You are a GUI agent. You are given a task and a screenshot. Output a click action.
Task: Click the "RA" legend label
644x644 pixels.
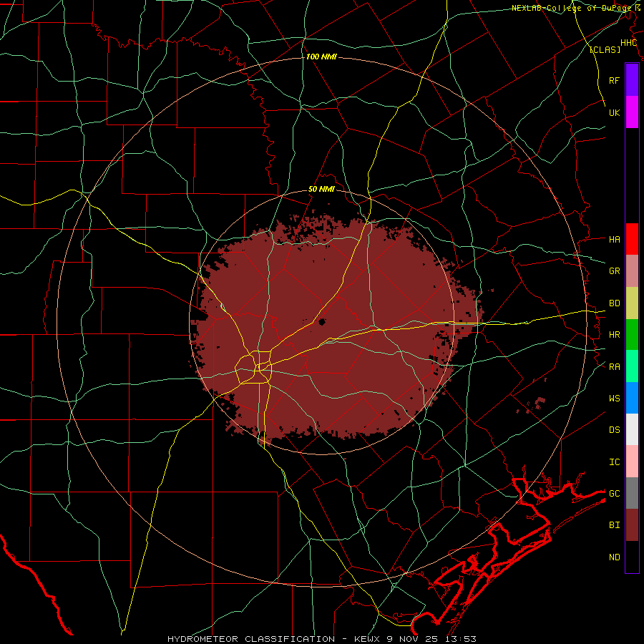(x=615, y=367)
